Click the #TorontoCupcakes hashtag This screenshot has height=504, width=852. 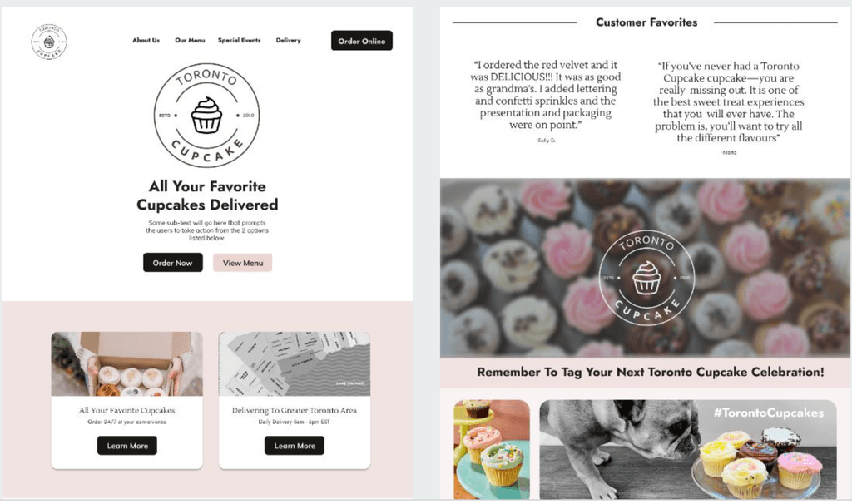[768, 413]
